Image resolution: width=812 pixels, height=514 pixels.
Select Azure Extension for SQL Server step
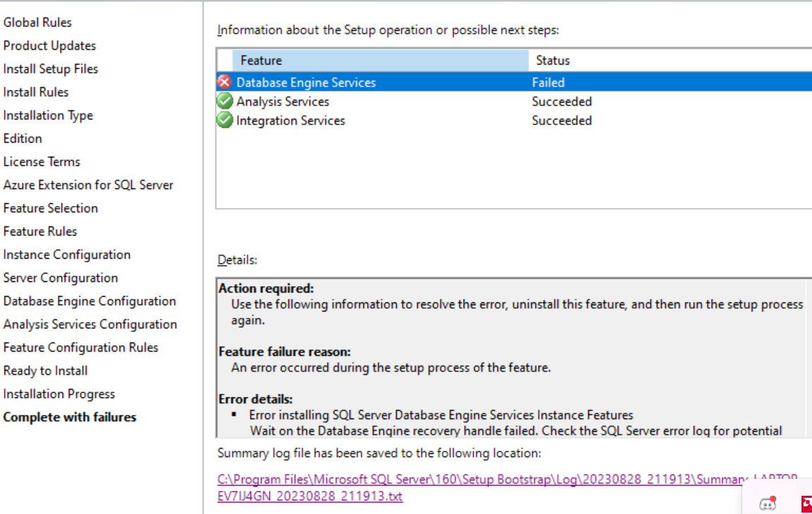pyautogui.click(x=88, y=185)
